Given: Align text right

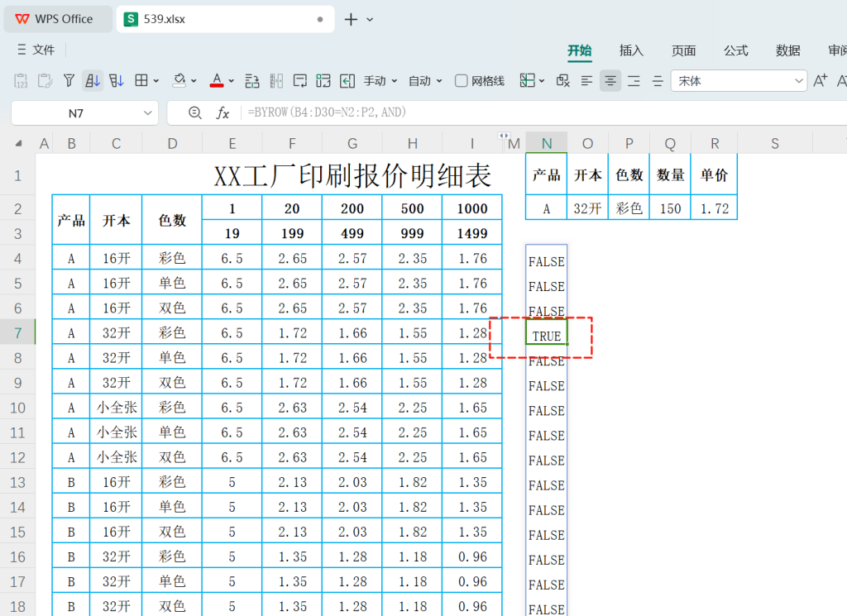Looking at the screenshot, I should (x=634, y=81).
